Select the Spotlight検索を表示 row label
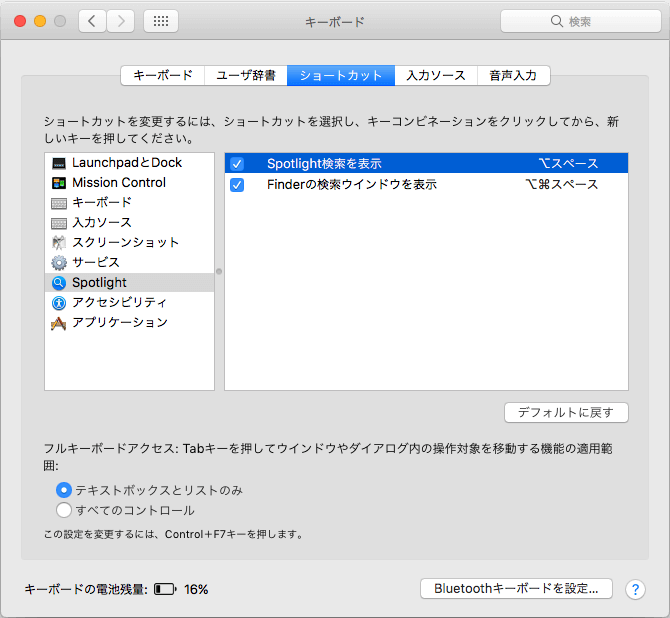 pos(324,164)
